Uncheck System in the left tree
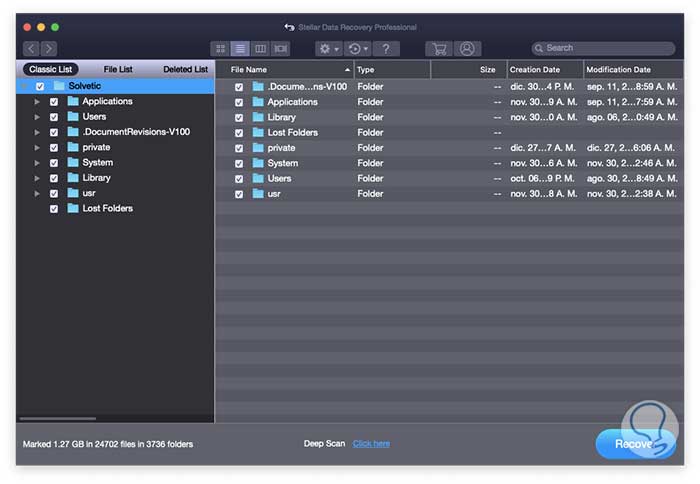 [x=54, y=163]
